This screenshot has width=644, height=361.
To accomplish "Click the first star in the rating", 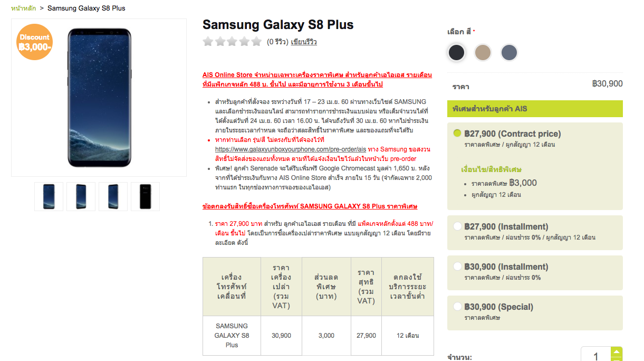I will (x=208, y=42).
